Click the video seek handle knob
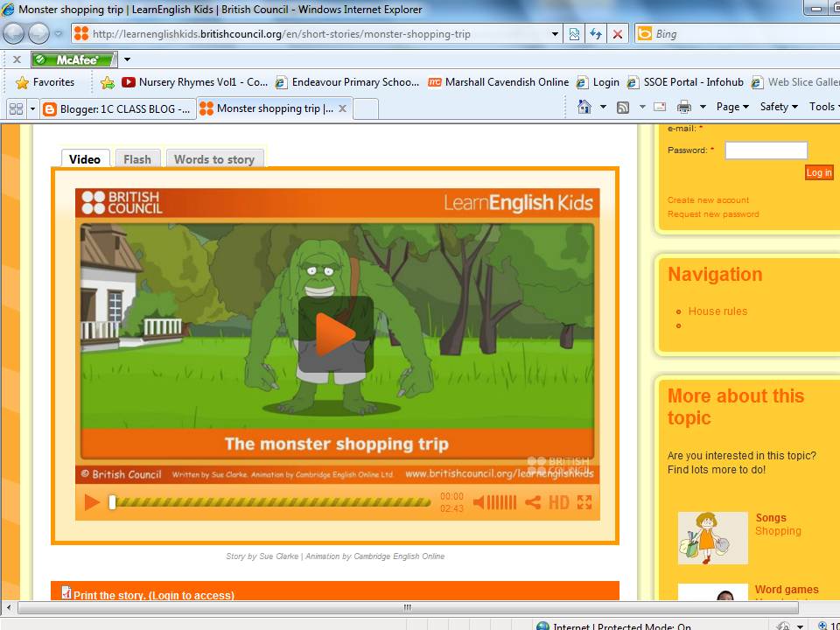The image size is (840, 630). pyautogui.click(x=112, y=502)
